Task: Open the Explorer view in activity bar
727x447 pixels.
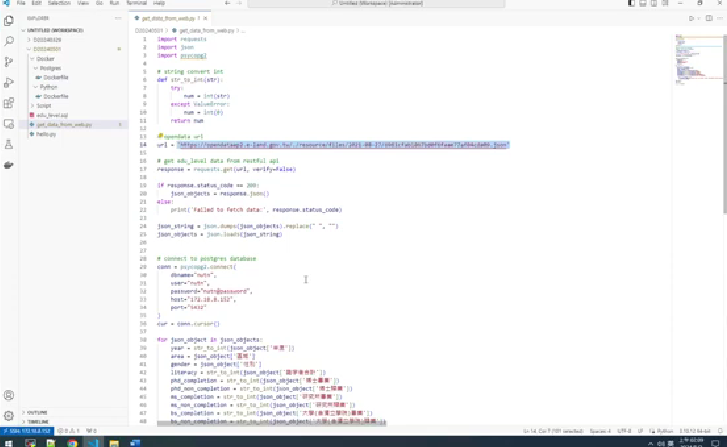Action: tap(9, 21)
